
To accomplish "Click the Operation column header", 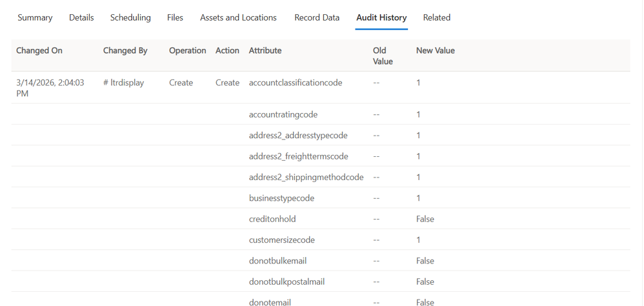I will 188,50.
